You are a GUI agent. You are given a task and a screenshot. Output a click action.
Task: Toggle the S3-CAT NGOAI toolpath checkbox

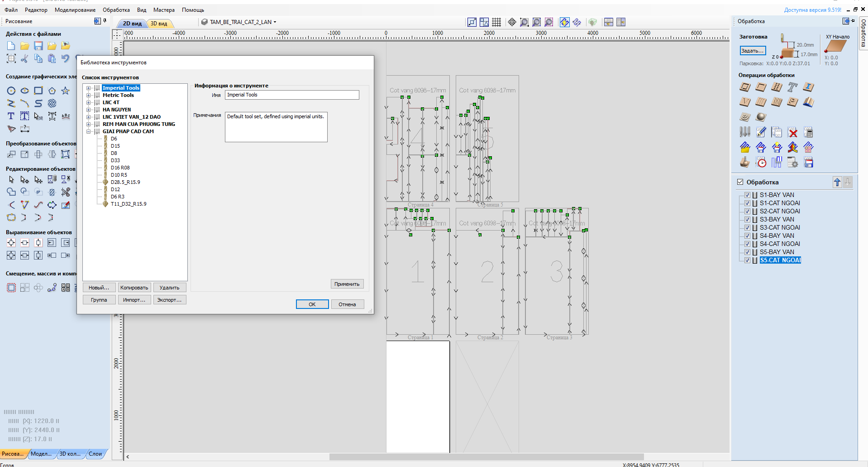(x=747, y=228)
